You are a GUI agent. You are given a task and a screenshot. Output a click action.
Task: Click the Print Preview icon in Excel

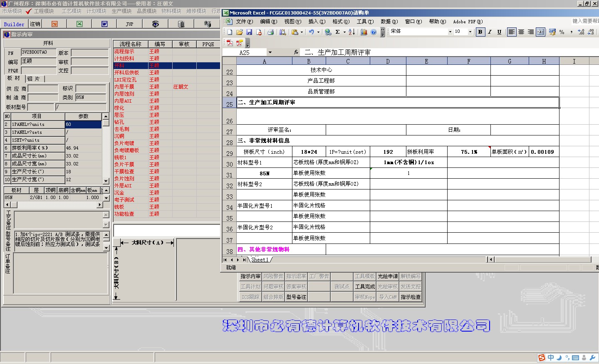click(x=283, y=32)
